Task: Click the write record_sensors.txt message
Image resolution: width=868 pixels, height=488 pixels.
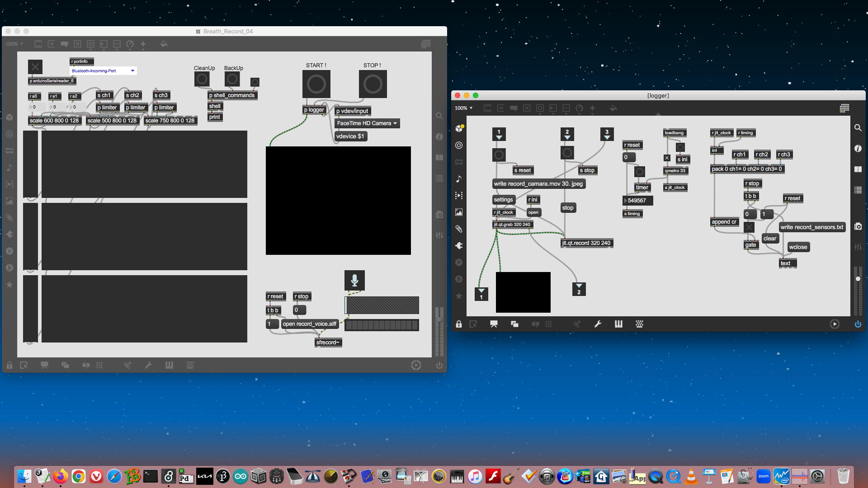Action: (x=811, y=227)
